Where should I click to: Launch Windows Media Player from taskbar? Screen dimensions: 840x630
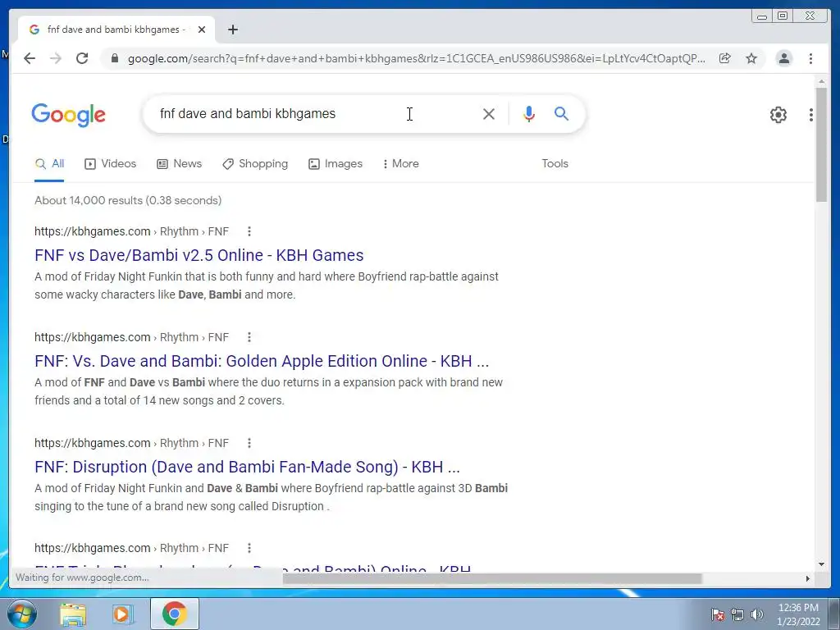click(123, 614)
